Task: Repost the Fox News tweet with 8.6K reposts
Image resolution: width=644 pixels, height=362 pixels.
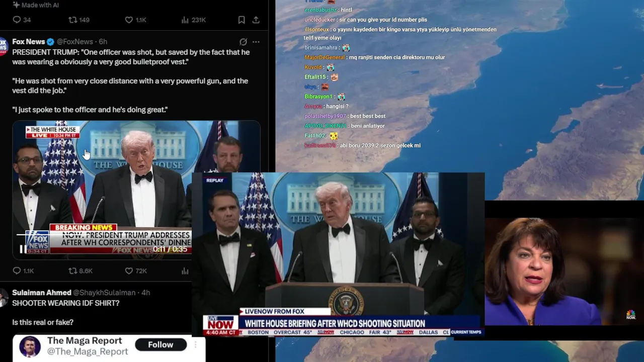Action: 80,271
